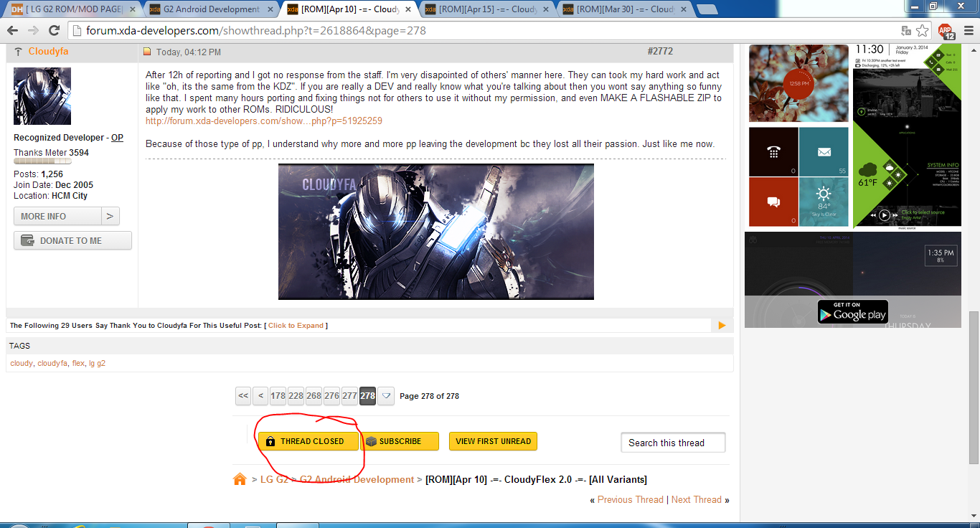Open LG G2 breadcrumb link

[x=274, y=479]
